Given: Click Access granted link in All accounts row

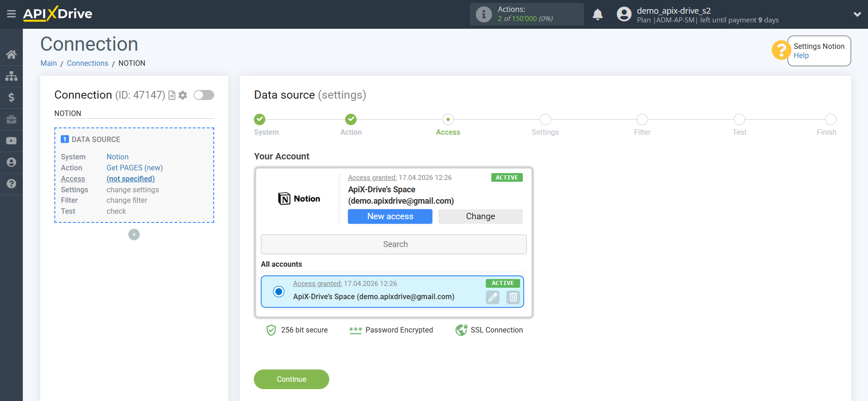Looking at the screenshot, I should 317,284.
